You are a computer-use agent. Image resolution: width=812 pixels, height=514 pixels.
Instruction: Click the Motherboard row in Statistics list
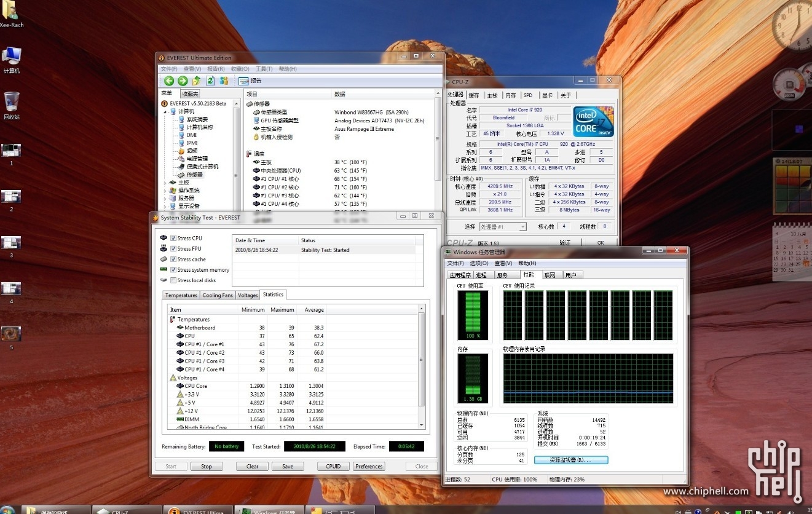[293, 328]
